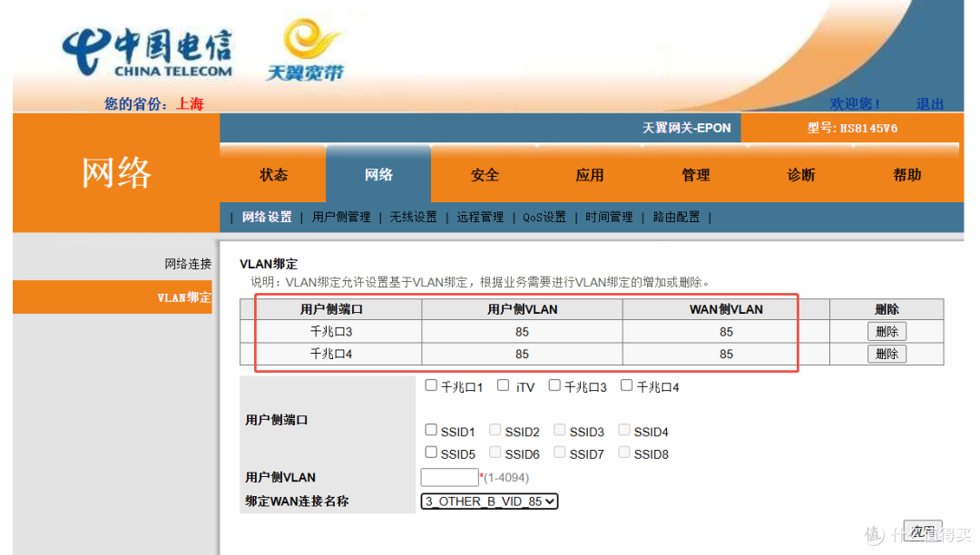The height and width of the screenshot is (555, 980).
Task: Delete the 千兆口4 VLAN binding
Action: [x=887, y=354]
